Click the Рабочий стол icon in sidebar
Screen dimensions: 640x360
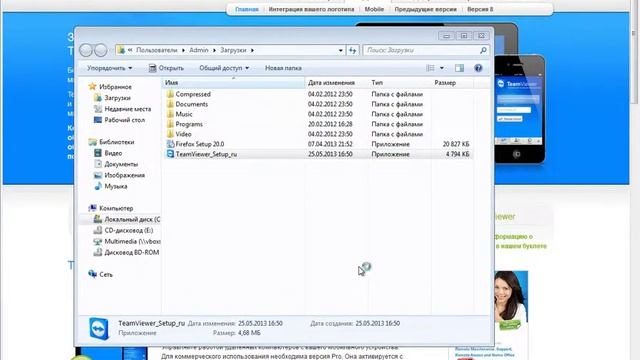(98, 120)
